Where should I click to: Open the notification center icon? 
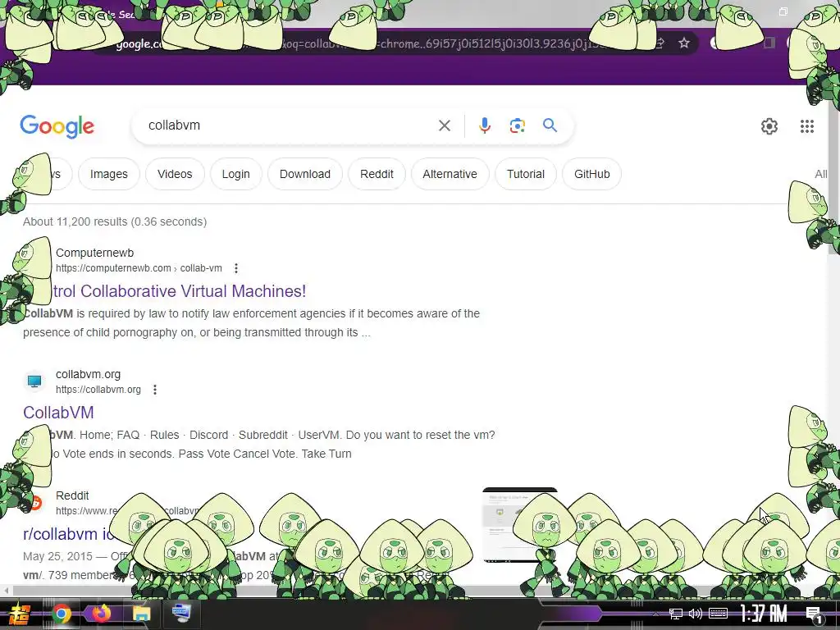click(815, 614)
